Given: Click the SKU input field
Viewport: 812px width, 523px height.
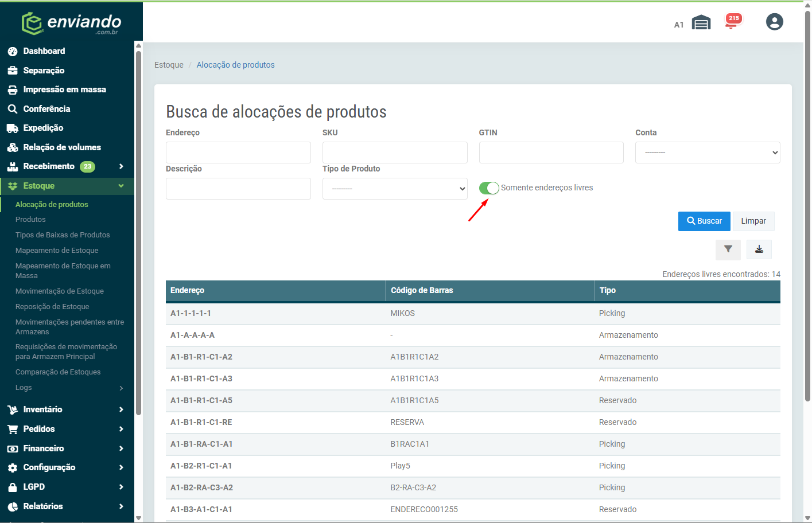Looking at the screenshot, I should tap(395, 153).
